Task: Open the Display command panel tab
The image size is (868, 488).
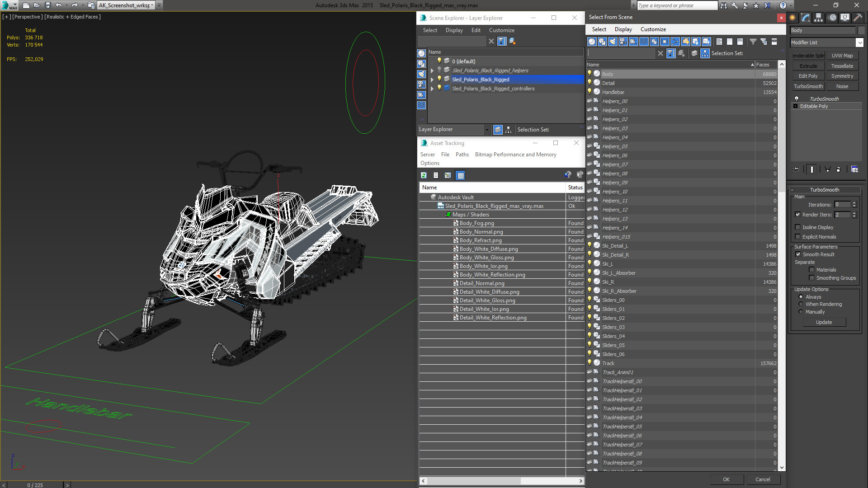Action: pos(844,18)
